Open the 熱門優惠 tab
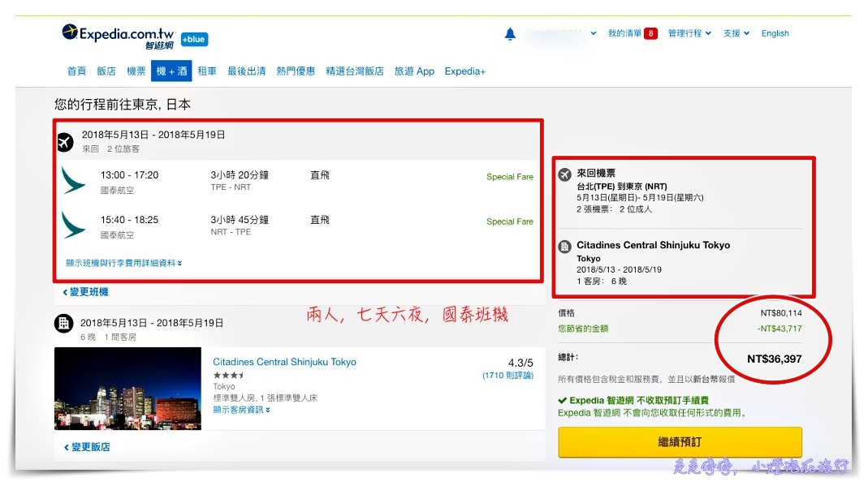Viewport: 868px width, 486px height. point(296,71)
